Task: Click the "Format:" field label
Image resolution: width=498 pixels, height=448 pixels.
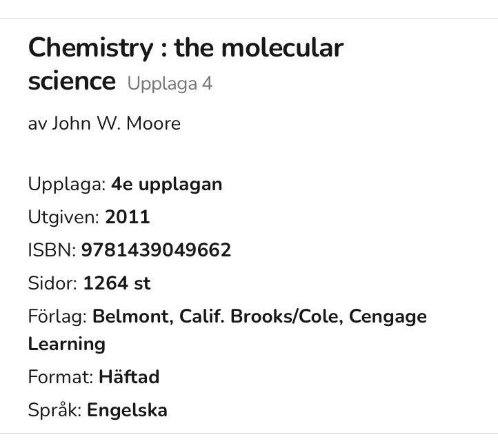Action: [60, 377]
